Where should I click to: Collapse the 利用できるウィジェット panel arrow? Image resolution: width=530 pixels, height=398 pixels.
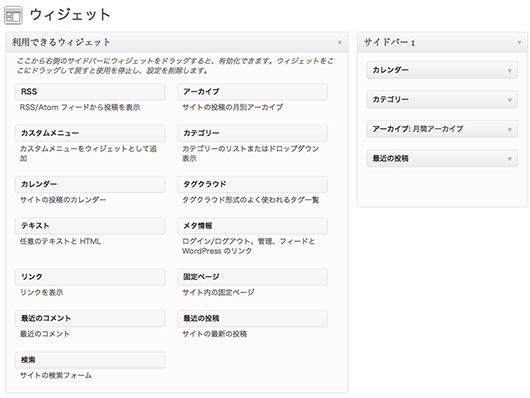[x=340, y=43]
